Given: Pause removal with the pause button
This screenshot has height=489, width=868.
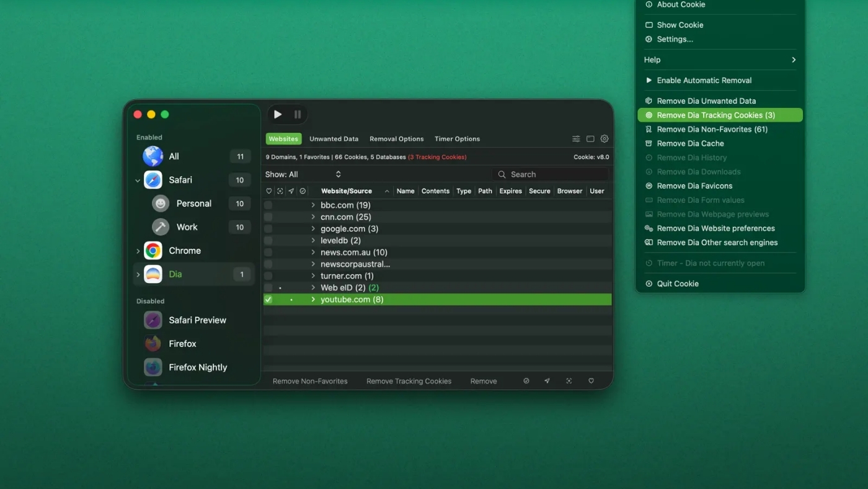Looking at the screenshot, I should click(x=298, y=114).
